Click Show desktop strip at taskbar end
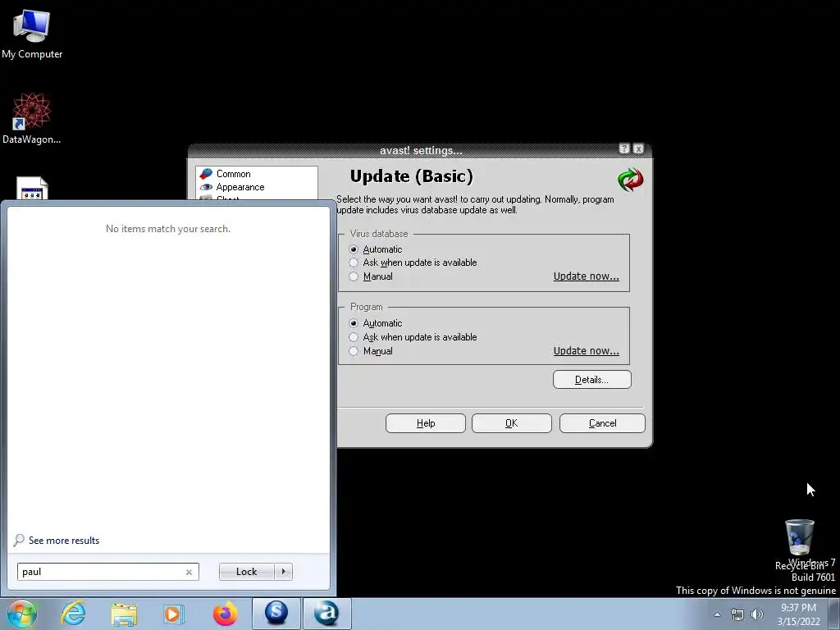840x630 pixels. tap(834, 614)
